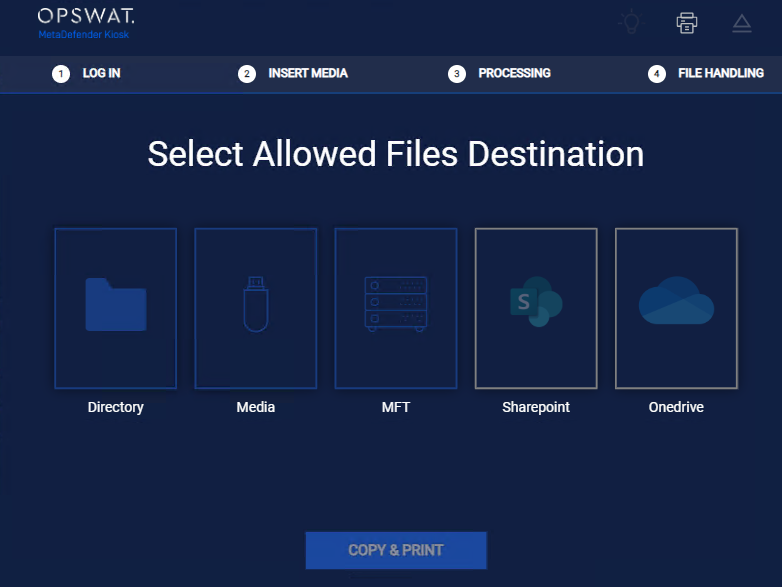Pick the MFT server destination tile
The image size is (782, 587).
coord(396,308)
